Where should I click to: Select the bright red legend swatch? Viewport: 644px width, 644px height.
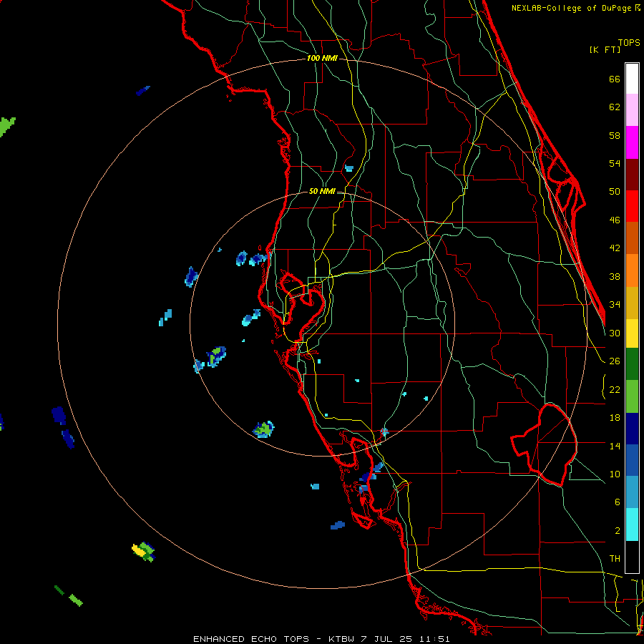pyautogui.click(x=632, y=206)
